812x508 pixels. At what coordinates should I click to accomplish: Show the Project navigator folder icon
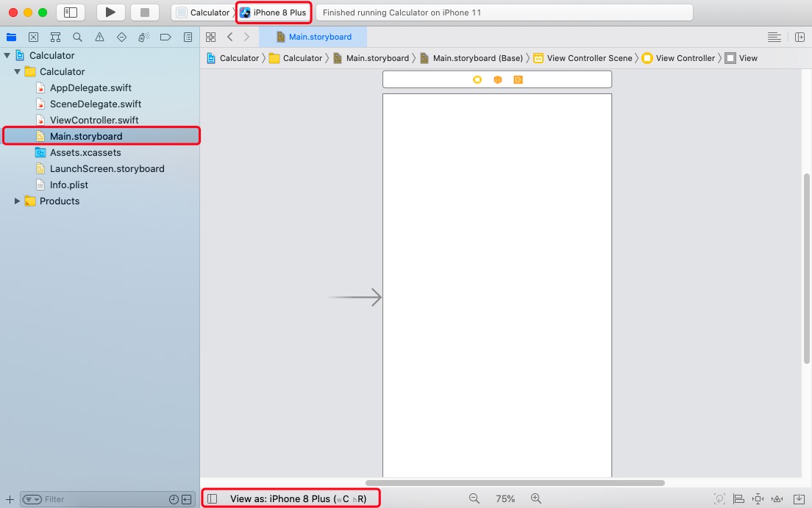click(x=11, y=37)
